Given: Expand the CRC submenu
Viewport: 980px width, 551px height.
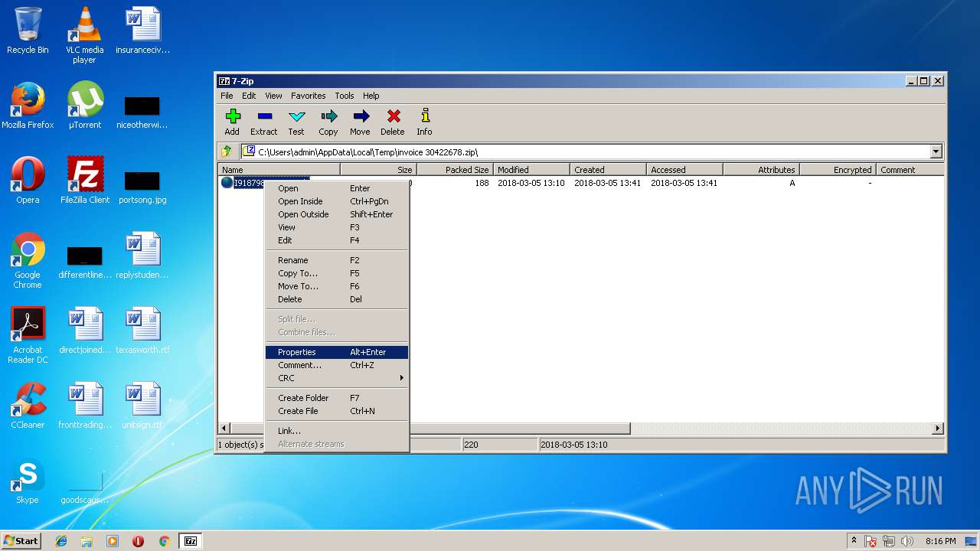Looking at the screenshot, I should coord(337,378).
